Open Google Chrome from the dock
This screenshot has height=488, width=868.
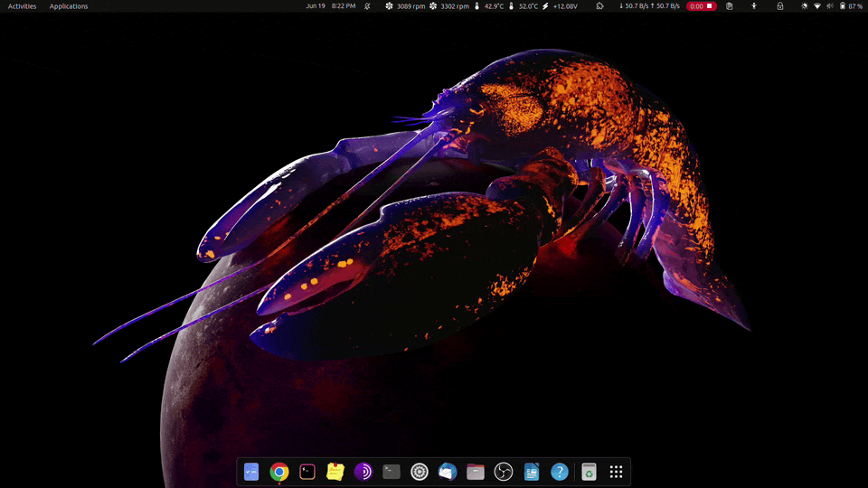279,472
